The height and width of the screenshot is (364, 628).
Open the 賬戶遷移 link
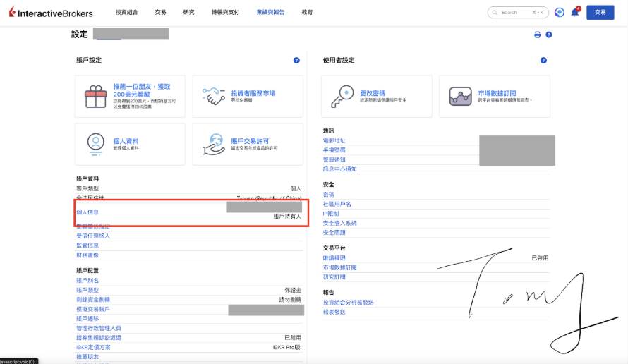87,319
